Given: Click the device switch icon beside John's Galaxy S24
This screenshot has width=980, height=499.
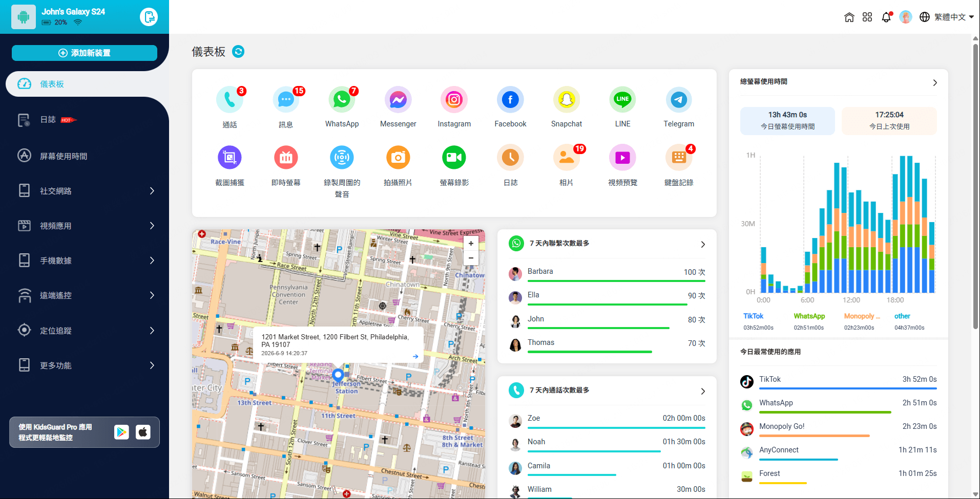Looking at the screenshot, I should point(149,17).
